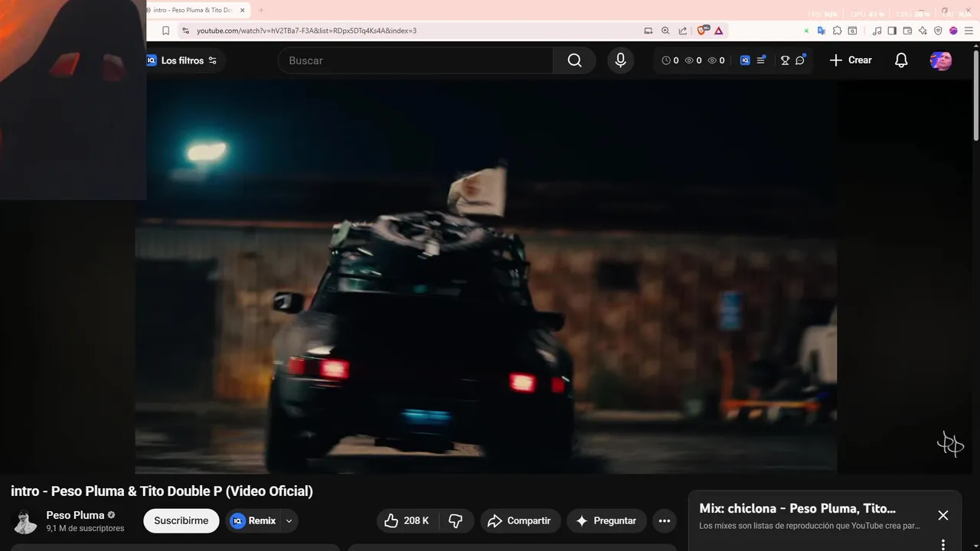Open the Brave Shields lion icon

(702, 31)
